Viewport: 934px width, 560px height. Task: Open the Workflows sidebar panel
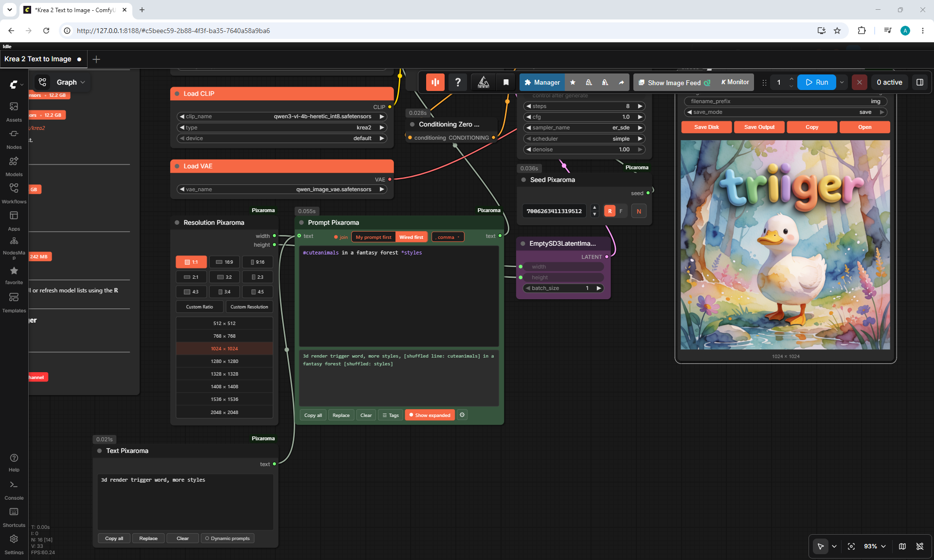click(14, 193)
